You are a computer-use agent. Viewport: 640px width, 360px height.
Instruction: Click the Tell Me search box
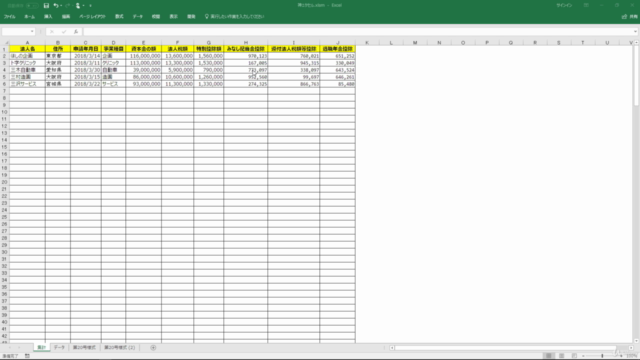point(234,17)
